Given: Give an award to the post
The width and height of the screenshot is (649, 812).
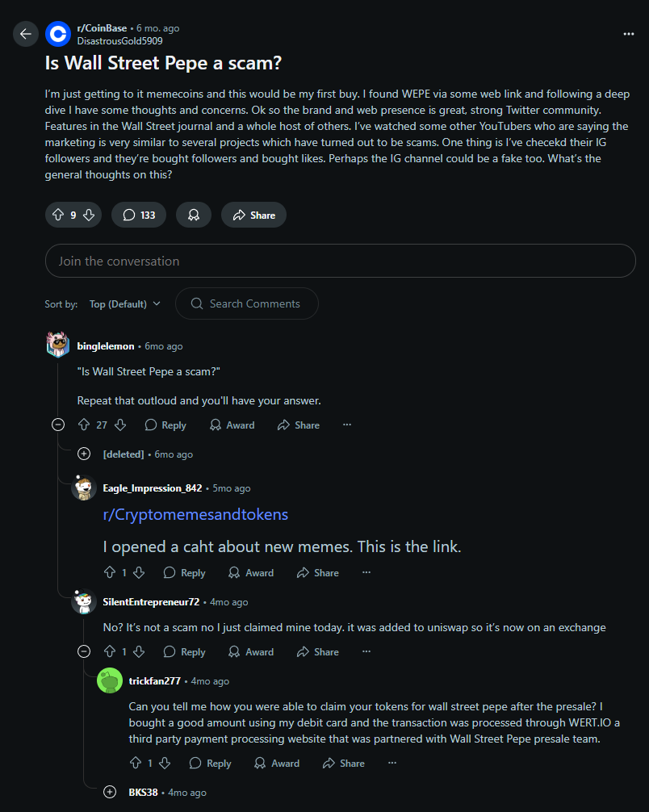Looking at the screenshot, I should [194, 215].
